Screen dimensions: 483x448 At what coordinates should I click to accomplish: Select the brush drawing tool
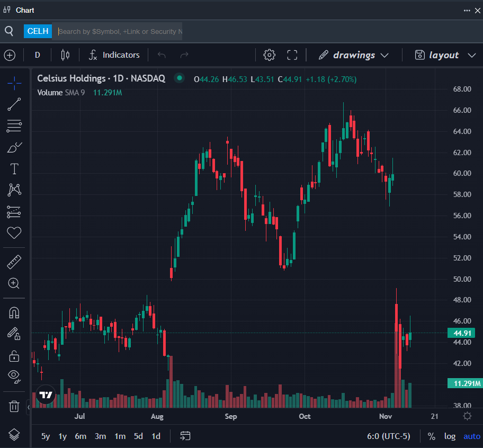pos(14,147)
